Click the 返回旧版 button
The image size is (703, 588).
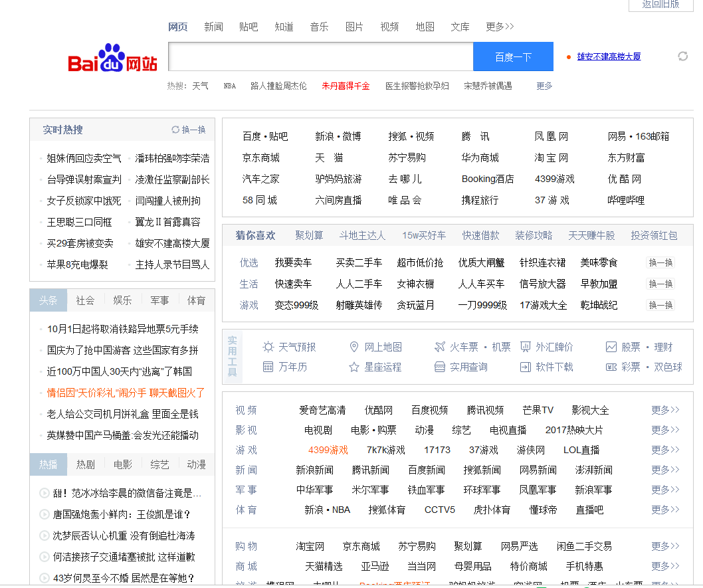pyautogui.click(x=661, y=5)
